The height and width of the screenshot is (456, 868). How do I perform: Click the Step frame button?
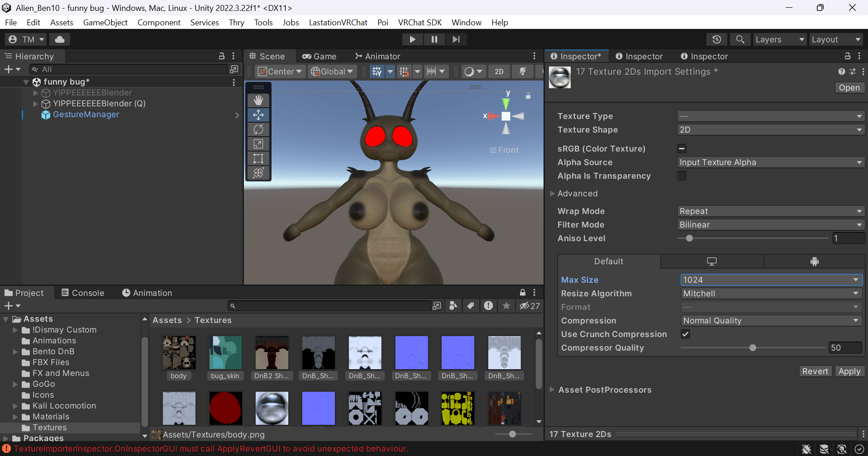(x=456, y=39)
